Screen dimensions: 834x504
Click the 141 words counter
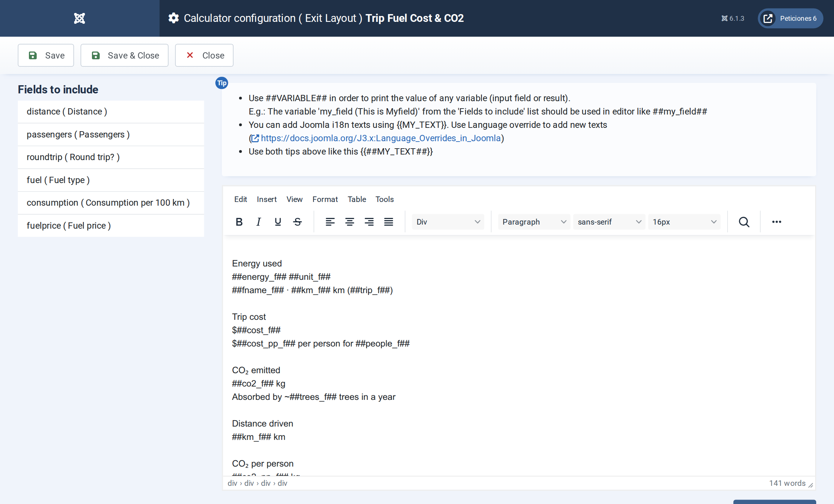[787, 483]
